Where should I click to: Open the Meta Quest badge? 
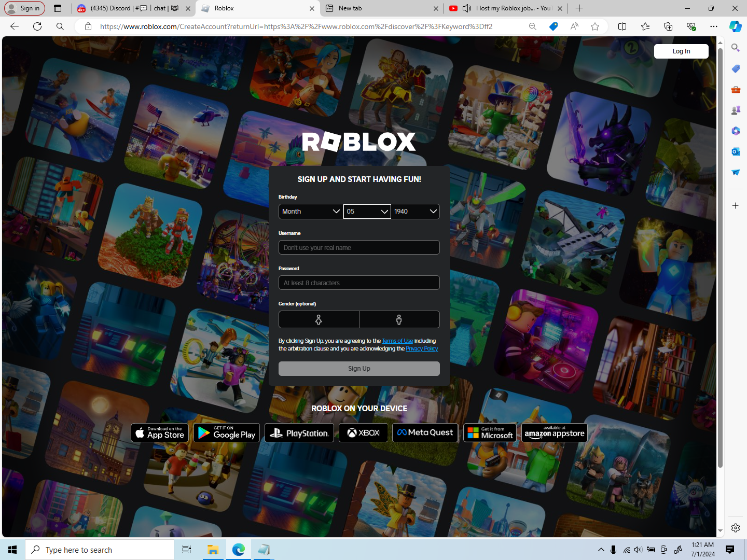pos(425,432)
